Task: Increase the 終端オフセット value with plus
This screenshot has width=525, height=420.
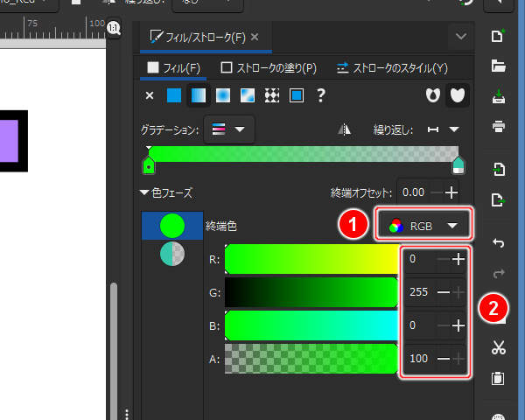Action: (451, 192)
